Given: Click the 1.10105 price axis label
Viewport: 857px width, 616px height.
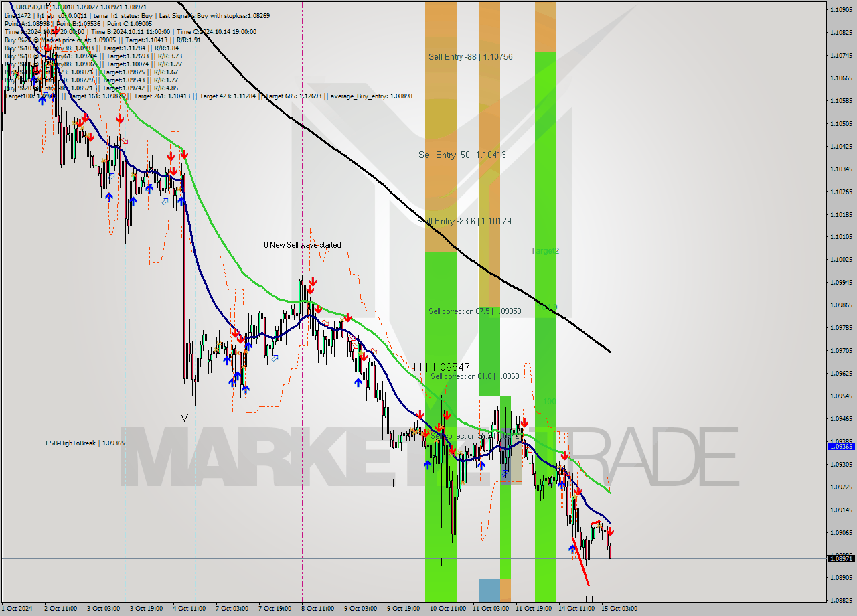Looking at the screenshot, I should click(x=841, y=236).
